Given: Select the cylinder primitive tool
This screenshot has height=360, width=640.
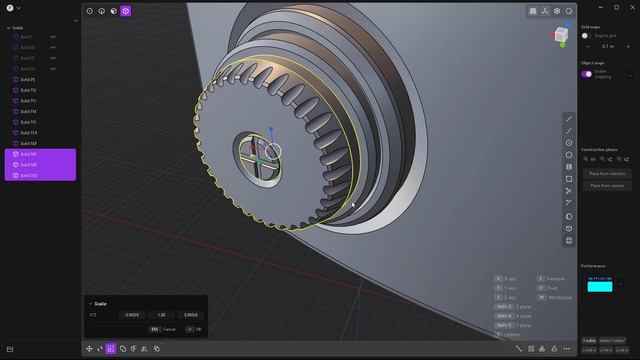Looking at the screenshot, I should pos(569,240).
